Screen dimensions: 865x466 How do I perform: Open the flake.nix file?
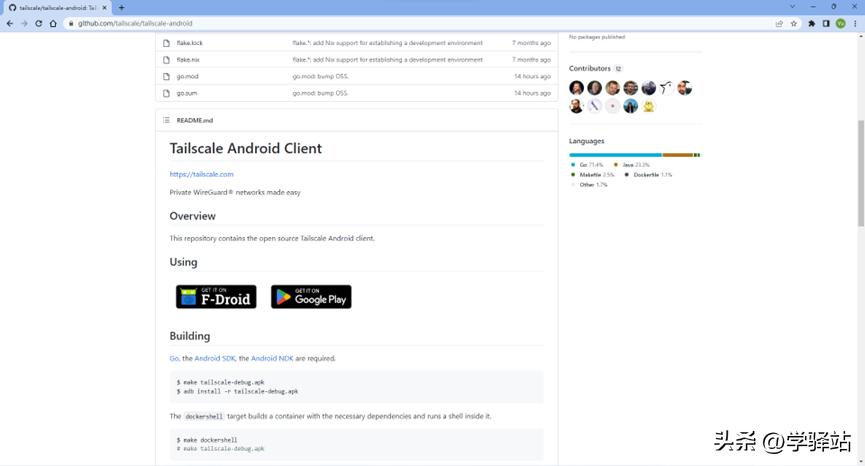pyautogui.click(x=188, y=60)
